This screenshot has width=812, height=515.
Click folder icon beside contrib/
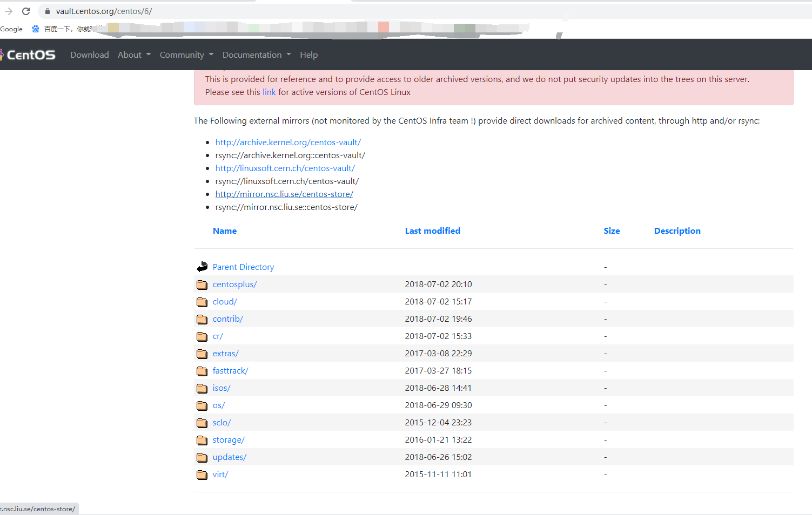pyautogui.click(x=202, y=319)
